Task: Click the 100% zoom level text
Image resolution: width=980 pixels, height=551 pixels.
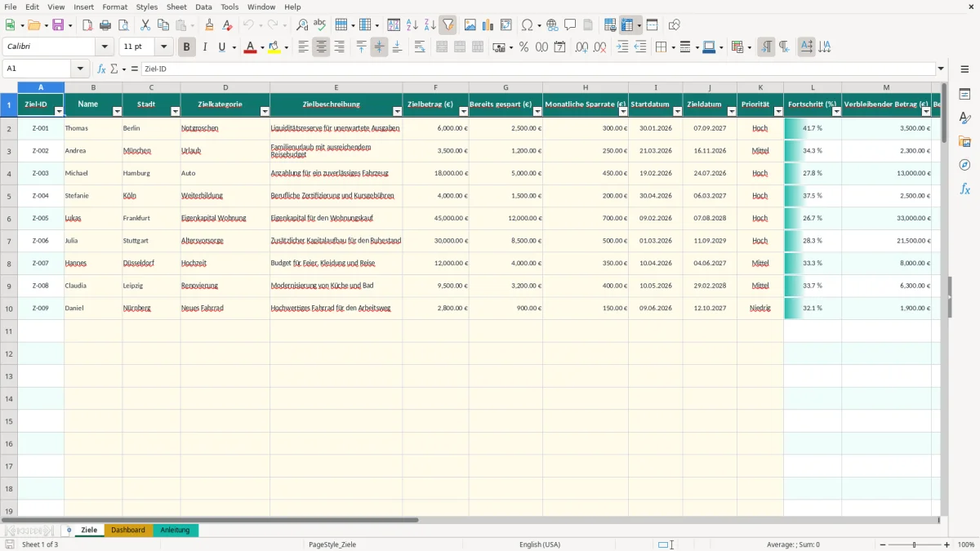Action: [x=966, y=544]
